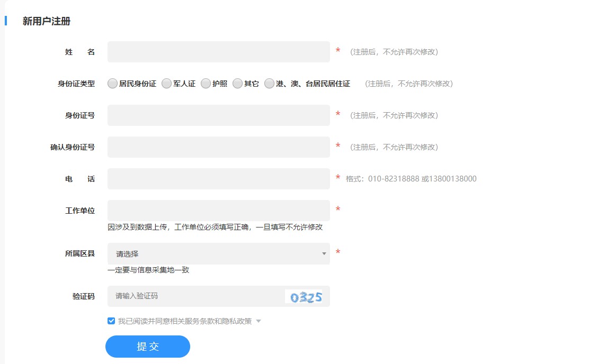614x364 pixels.
Task: Select the 军人证 ID type option
Action: coord(166,83)
